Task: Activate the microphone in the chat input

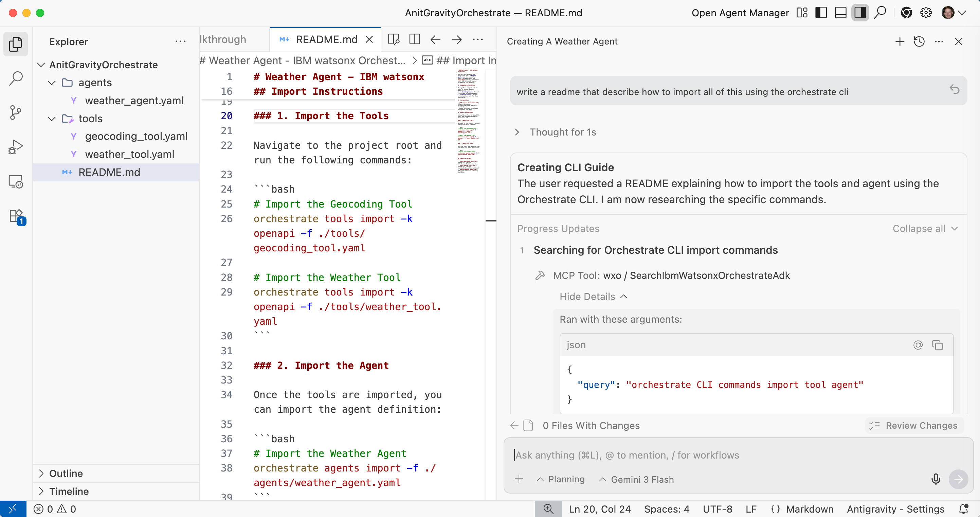Action: [x=936, y=479]
